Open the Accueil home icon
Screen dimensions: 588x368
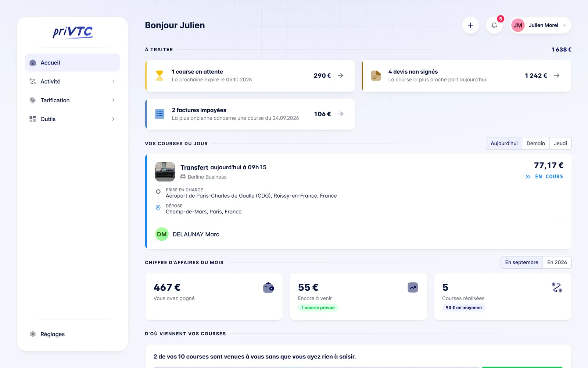pos(33,63)
